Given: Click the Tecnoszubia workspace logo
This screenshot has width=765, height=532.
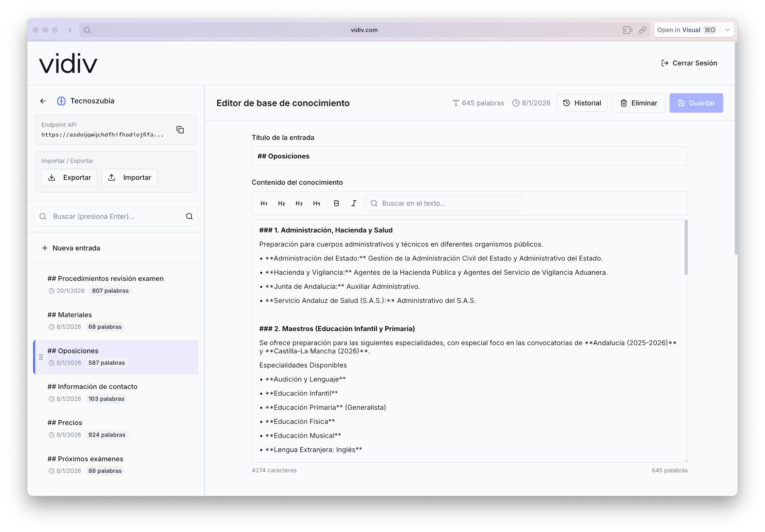Looking at the screenshot, I should pyautogui.click(x=61, y=101).
